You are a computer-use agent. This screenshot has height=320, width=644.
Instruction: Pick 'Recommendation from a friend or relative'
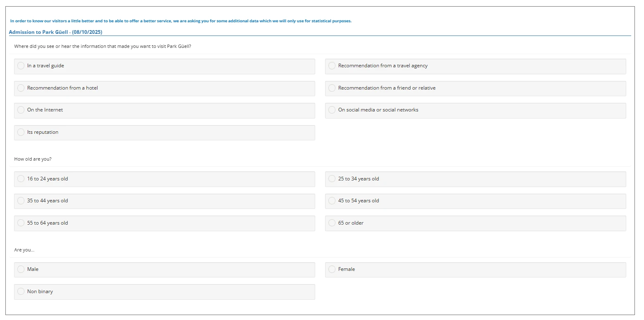pyautogui.click(x=332, y=88)
